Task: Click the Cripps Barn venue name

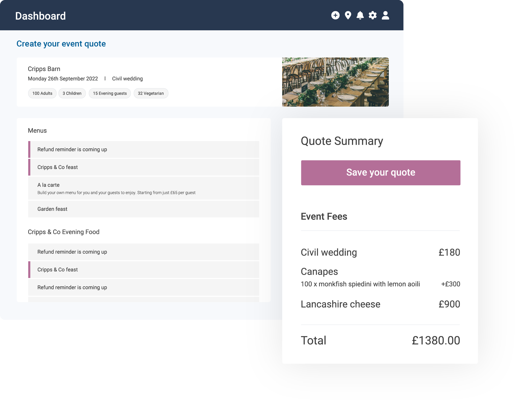Action: (x=44, y=69)
